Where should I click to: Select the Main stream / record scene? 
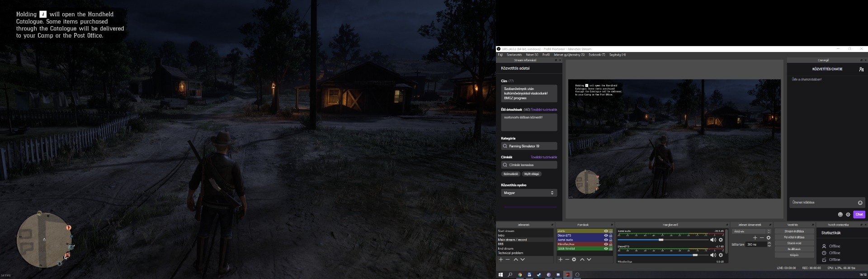coord(525,240)
